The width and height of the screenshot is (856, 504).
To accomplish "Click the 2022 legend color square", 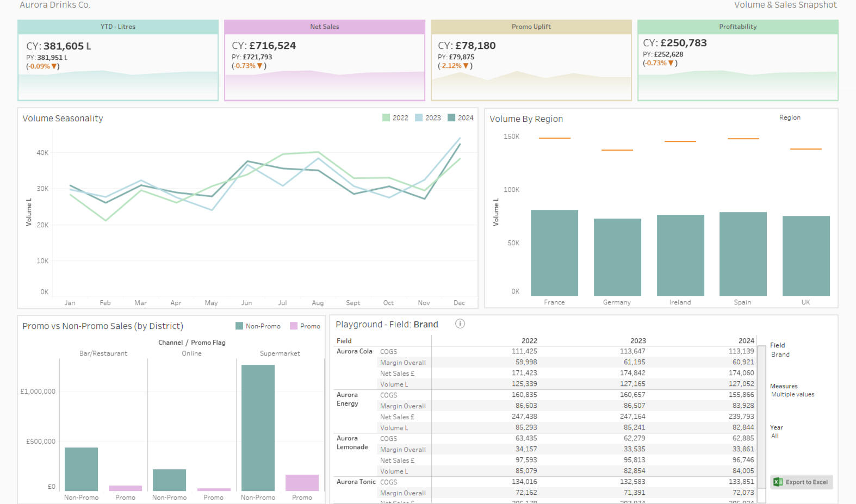I will point(386,118).
